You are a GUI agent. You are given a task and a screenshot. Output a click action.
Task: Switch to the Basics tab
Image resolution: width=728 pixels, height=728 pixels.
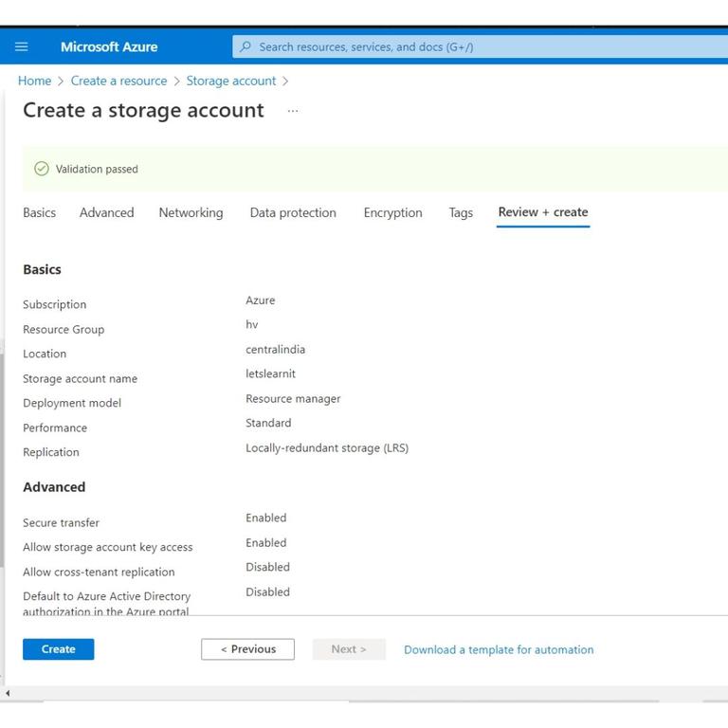(40, 212)
